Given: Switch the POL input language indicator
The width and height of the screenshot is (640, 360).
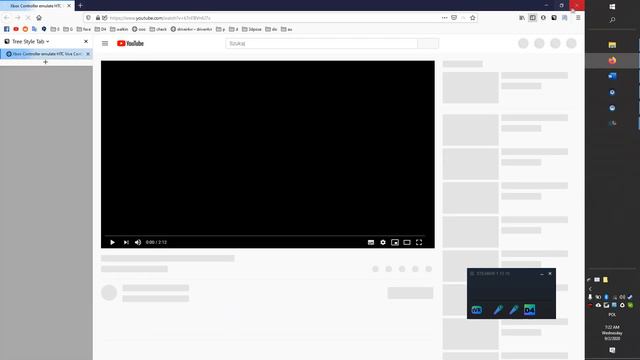Looking at the screenshot, I should click(612, 315).
